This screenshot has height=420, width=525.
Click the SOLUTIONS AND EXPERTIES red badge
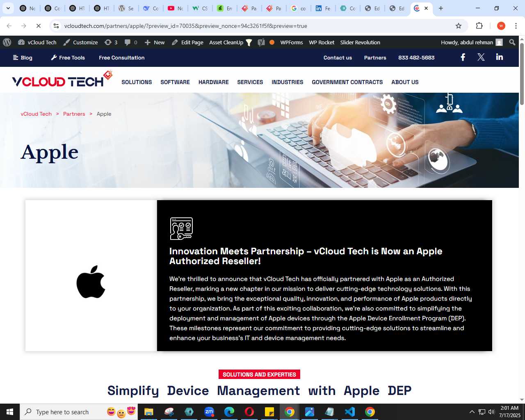pyautogui.click(x=260, y=374)
